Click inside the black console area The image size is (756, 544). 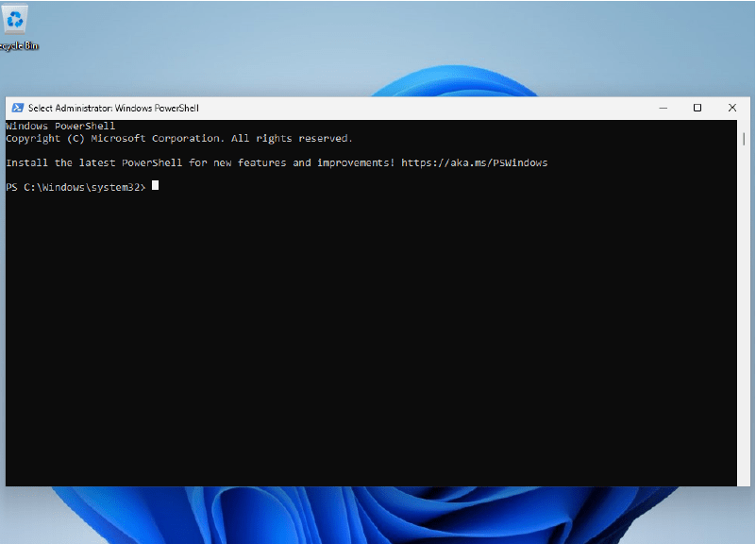[x=378, y=331]
